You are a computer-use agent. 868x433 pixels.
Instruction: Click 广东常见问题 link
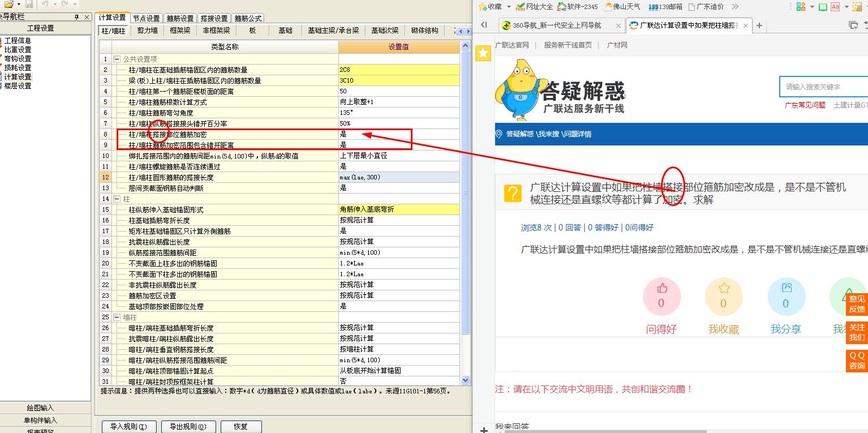click(805, 105)
